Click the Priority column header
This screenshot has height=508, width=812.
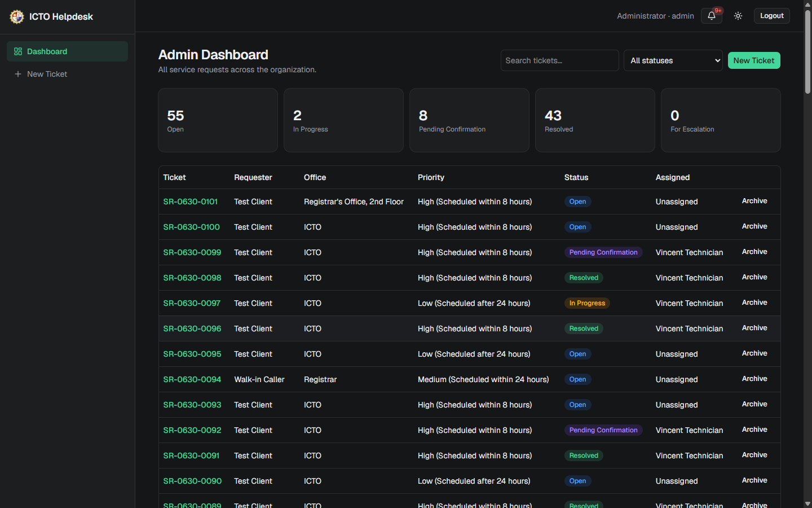click(x=431, y=177)
